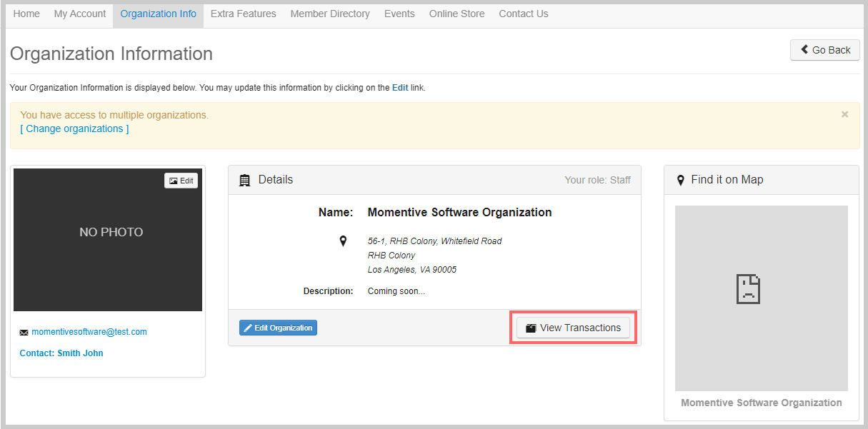Open the Home tab

click(x=26, y=14)
